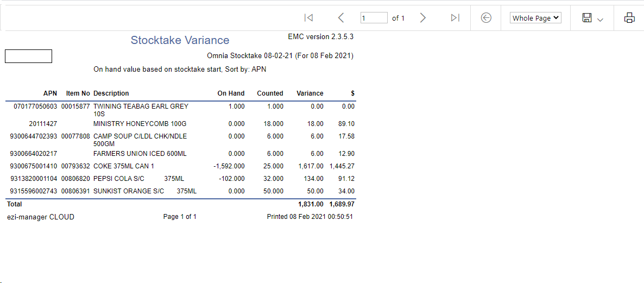The height and width of the screenshot is (283, 644).
Task: Click the Variance column header
Action: [310, 93]
